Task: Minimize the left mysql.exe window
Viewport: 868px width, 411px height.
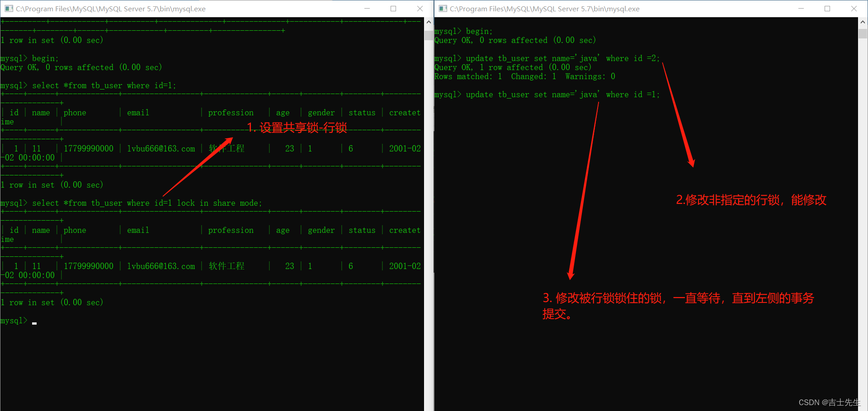Action: point(367,9)
